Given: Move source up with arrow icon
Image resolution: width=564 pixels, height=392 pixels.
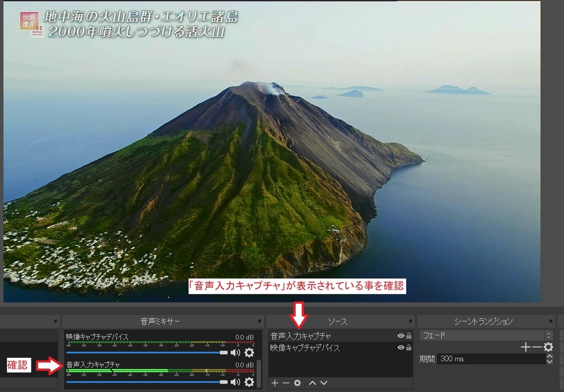Looking at the screenshot, I should pos(313,383).
